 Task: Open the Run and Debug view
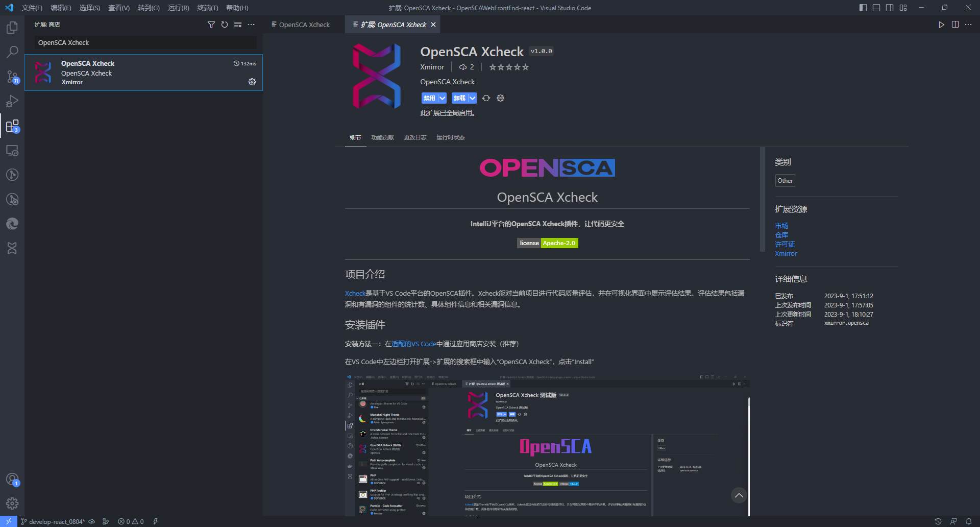click(12, 101)
